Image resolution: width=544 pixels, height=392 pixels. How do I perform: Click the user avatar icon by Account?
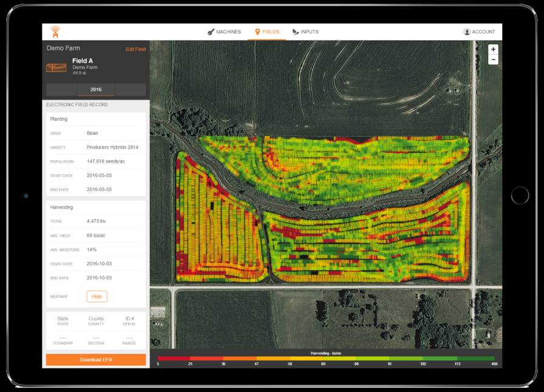tap(467, 32)
